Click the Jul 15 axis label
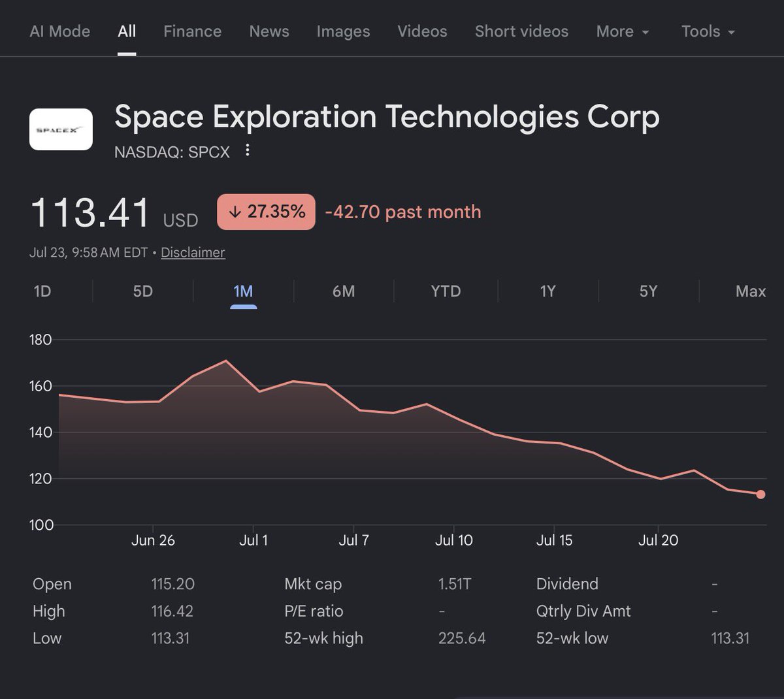This screenshot has height=699, width=784. click(x=554, y=540)
